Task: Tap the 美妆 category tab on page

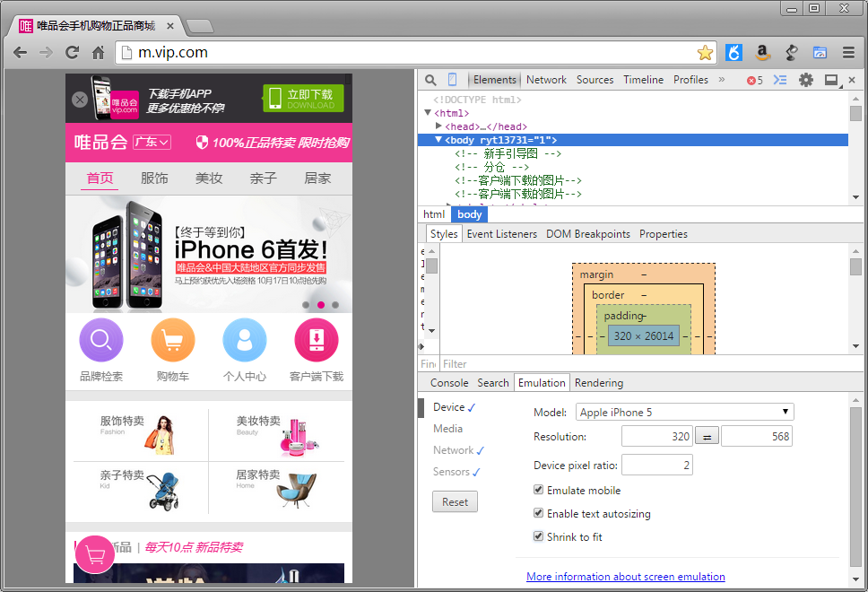Action: (209, 178)
